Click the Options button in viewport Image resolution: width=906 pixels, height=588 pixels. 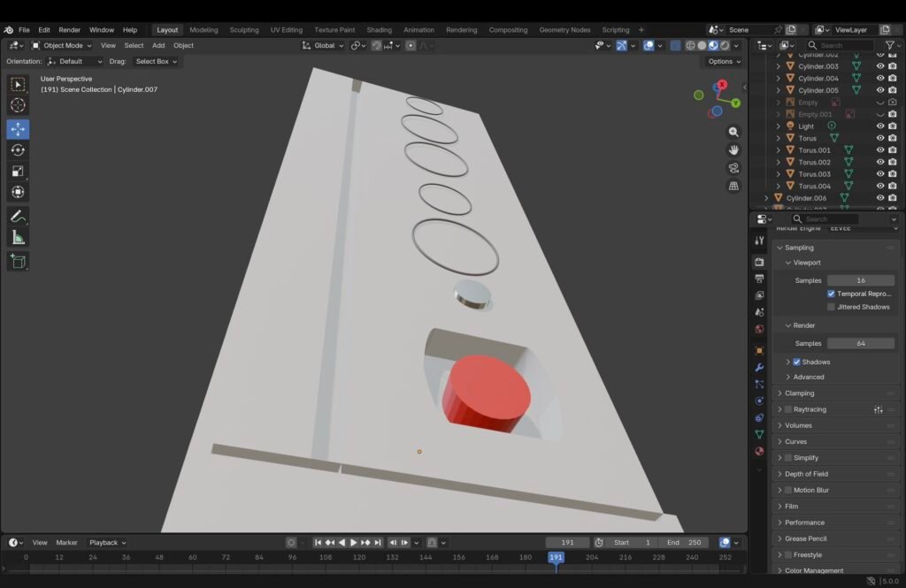tap(724, 61)
